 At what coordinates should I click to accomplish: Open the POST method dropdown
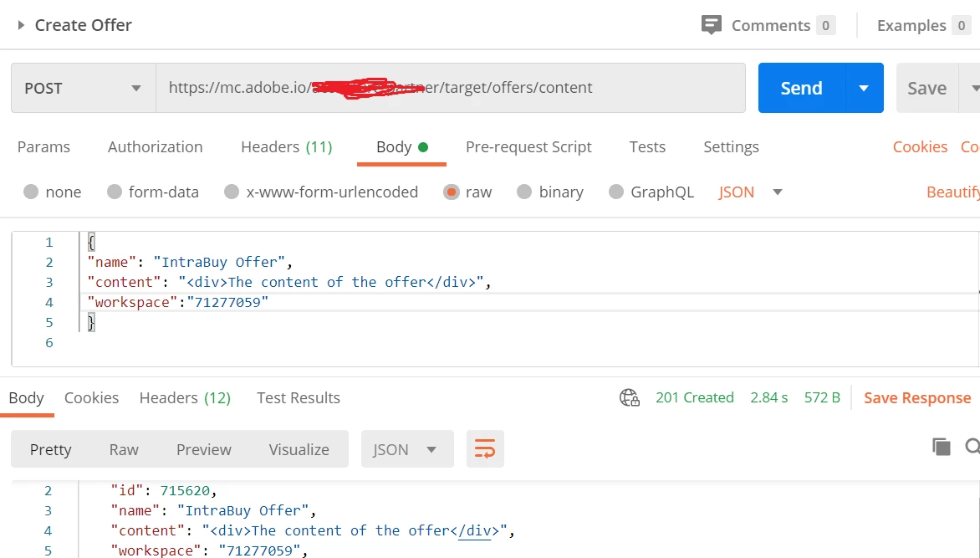tap(83, 88)
